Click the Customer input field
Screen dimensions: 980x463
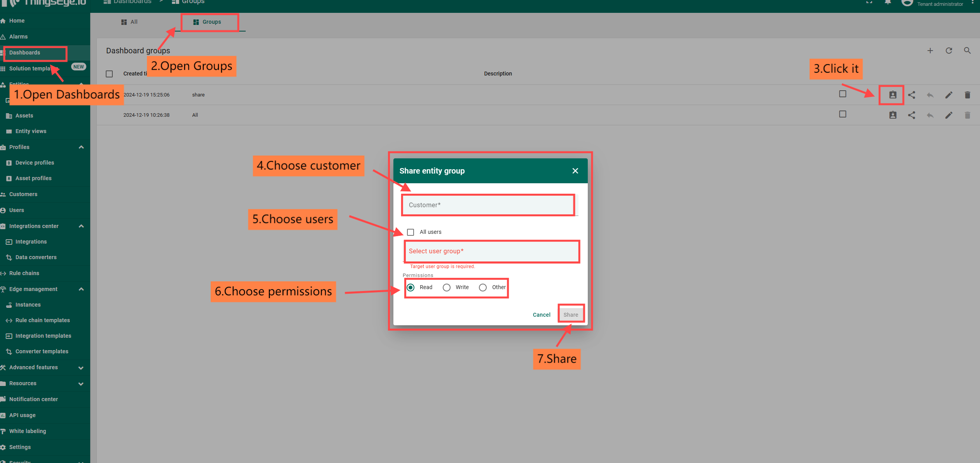click(488, 205)
